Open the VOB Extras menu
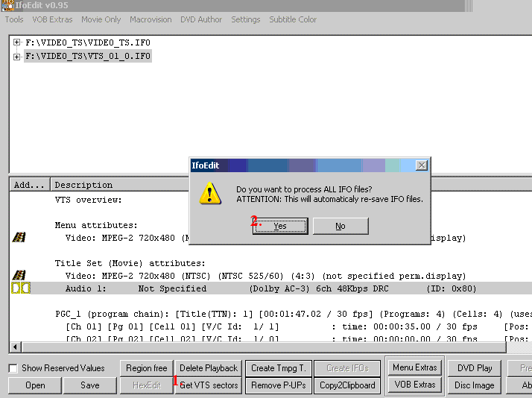 pos(52,19)
